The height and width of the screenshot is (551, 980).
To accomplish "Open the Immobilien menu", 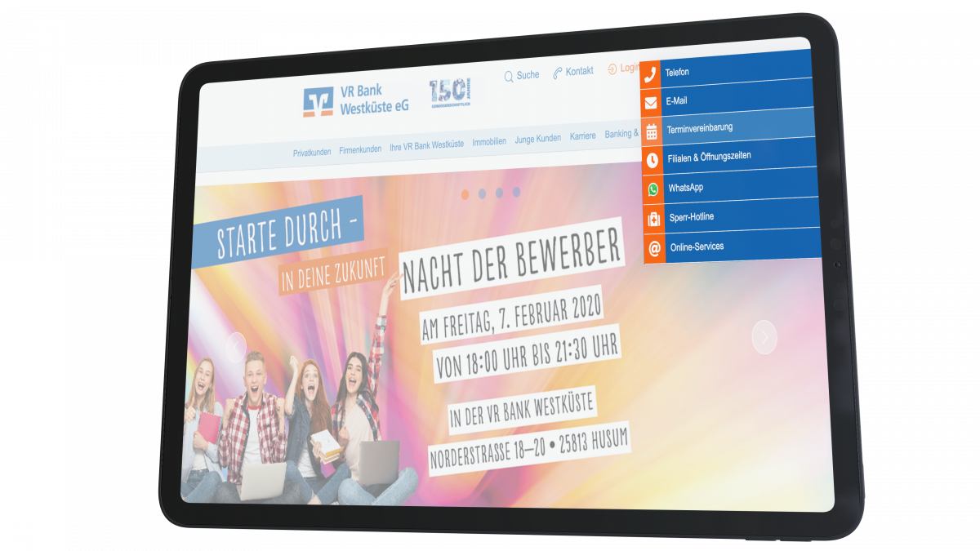I will click(489, 141).
